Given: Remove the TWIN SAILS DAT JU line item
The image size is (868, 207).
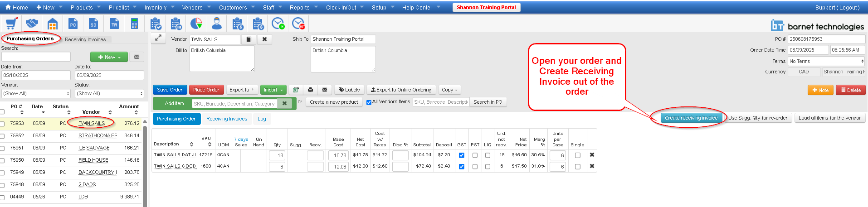Looking at the screenshot, I should pos(592,155).
